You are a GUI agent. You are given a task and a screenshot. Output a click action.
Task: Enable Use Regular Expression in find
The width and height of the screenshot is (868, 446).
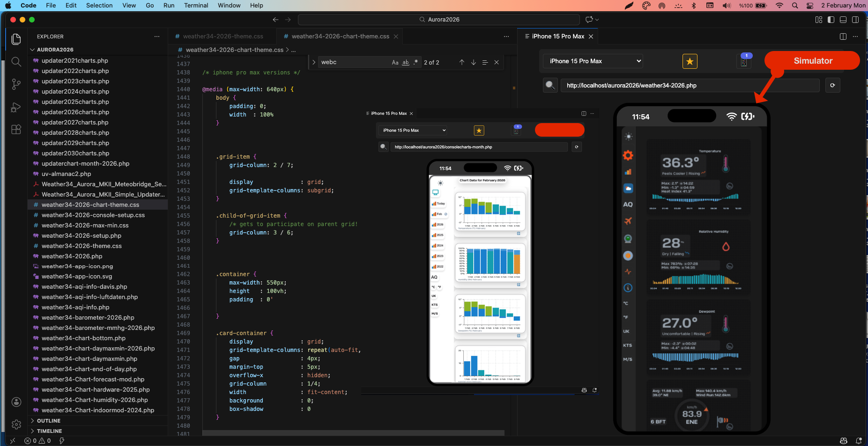(x=415, y=62)
